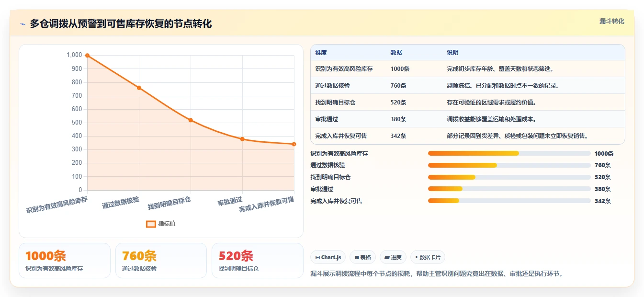Screen dimensions: 644x297
Task: Click x-axis label 完成入库并恢复可售
Action: pyautogui.click(x=267, y=205)
